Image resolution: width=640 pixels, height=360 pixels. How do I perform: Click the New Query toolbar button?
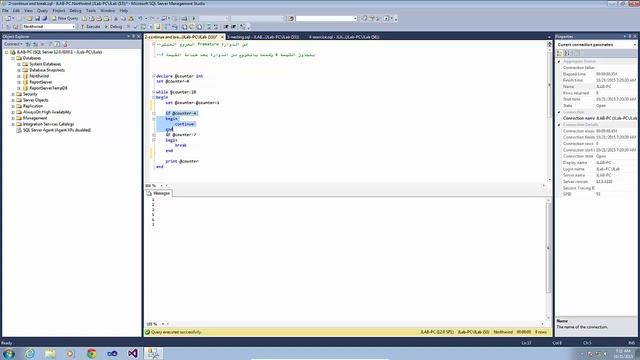65,18
